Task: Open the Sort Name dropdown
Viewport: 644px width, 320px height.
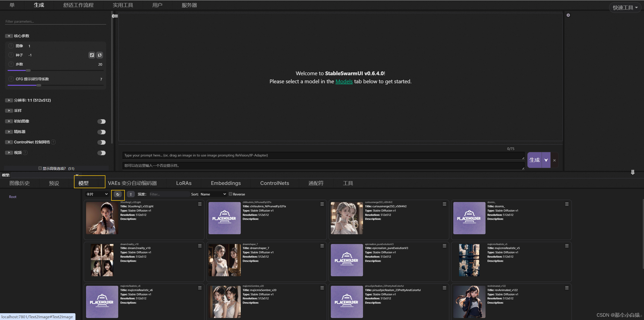Action: pos(213,194)
